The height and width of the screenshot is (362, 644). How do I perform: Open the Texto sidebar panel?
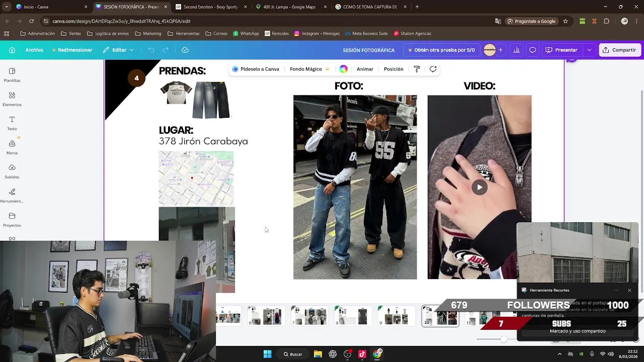coord(12,123)
